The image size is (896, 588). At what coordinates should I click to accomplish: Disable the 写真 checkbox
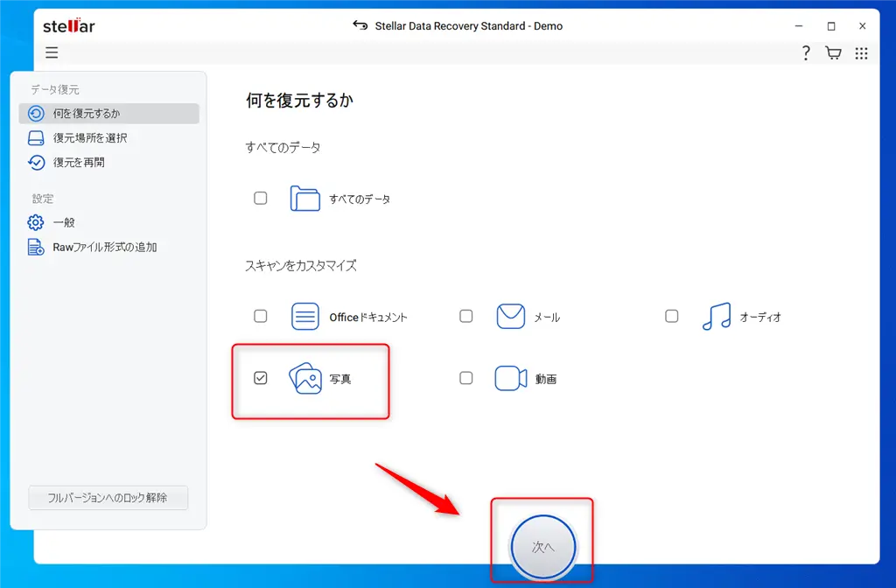pos(260,378)
